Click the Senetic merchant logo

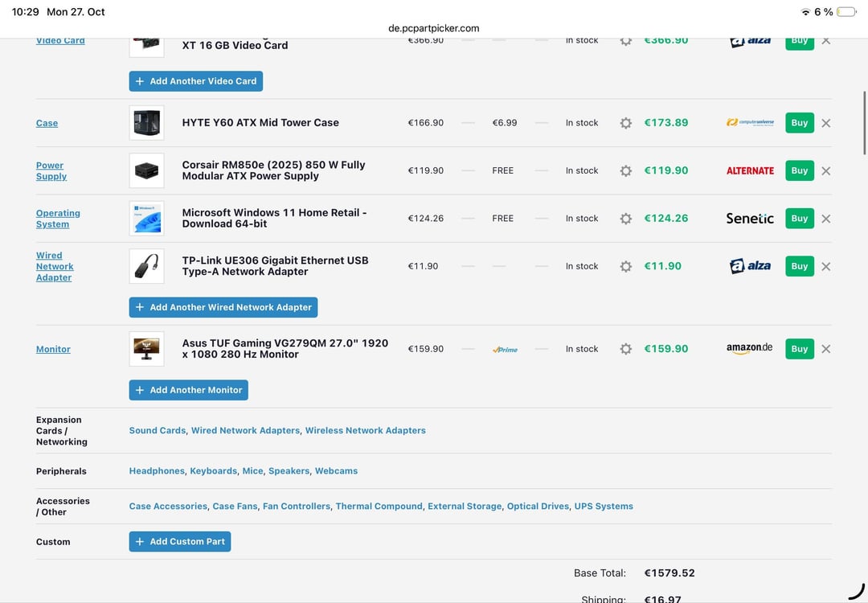(750, 219)
